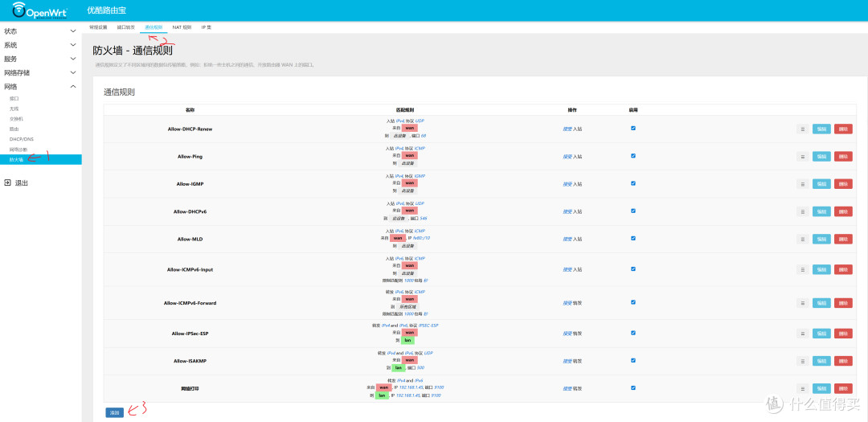Uncheck the Allow-MLD enable checkbox
The image size is (868, 422).
(633, 238)
